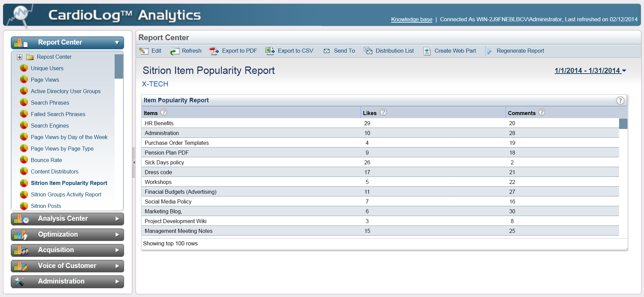Click the Report Center folder icon
The width and height of the screenshot is (644, 297).
(30, 57)
